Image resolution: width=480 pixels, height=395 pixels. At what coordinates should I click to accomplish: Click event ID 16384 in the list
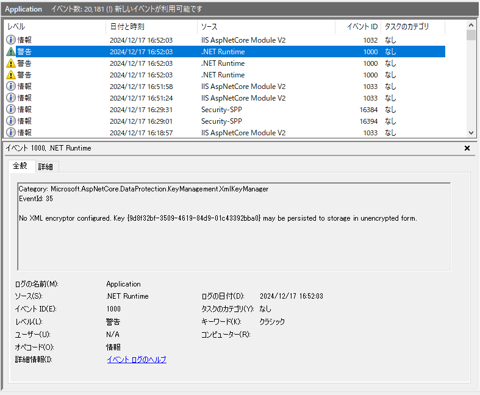pyautogui.click(x=368, y=110)
